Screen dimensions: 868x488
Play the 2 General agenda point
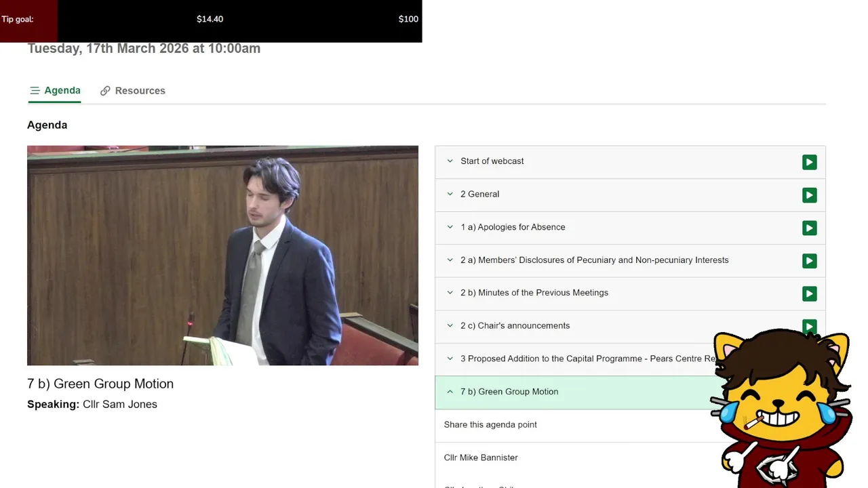click(809, 195)
